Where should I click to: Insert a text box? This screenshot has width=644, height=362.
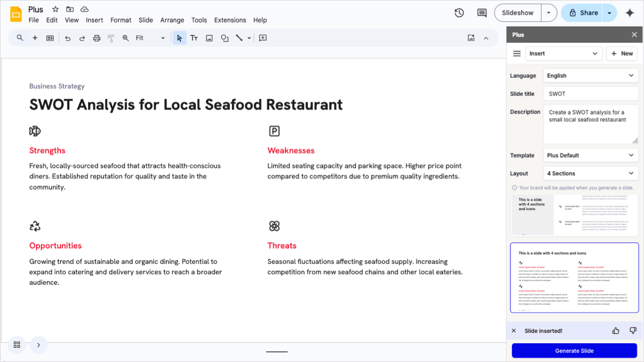pyautogui.click(x=194, y=38)
